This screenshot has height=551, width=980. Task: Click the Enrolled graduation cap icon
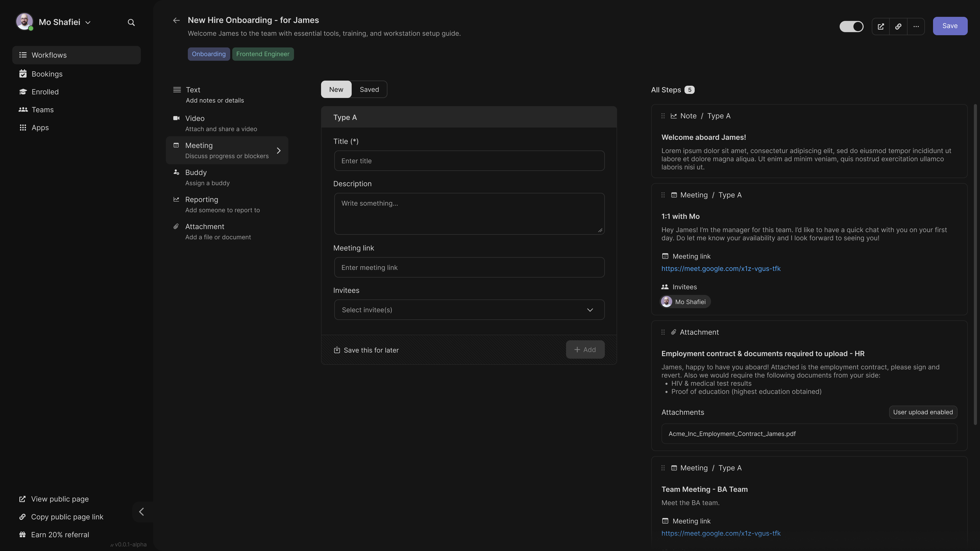point(23,92)
